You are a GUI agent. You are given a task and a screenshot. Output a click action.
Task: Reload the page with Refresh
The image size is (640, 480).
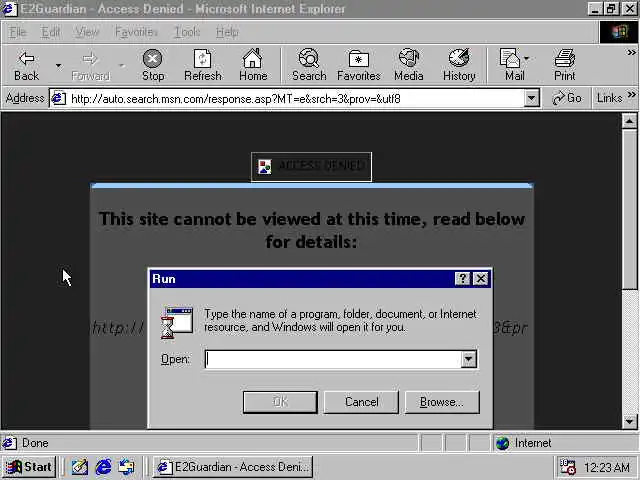click(x=203, y=65)
